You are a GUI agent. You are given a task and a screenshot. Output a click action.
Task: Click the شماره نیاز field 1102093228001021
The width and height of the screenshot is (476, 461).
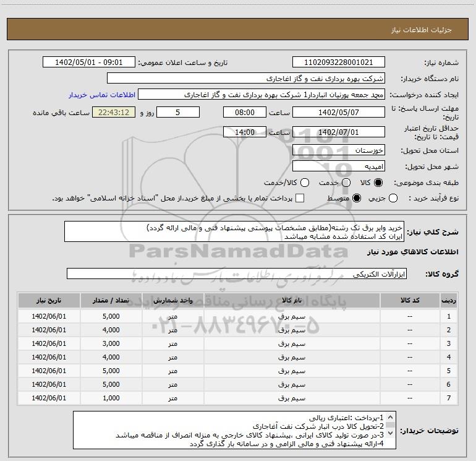pyautogui.click(x=339, y=62)
